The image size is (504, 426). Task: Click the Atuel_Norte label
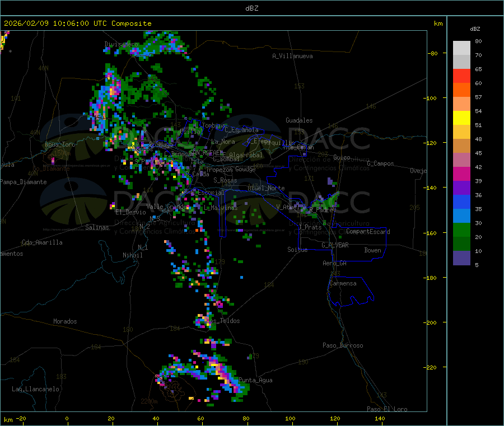click(266, 188)
